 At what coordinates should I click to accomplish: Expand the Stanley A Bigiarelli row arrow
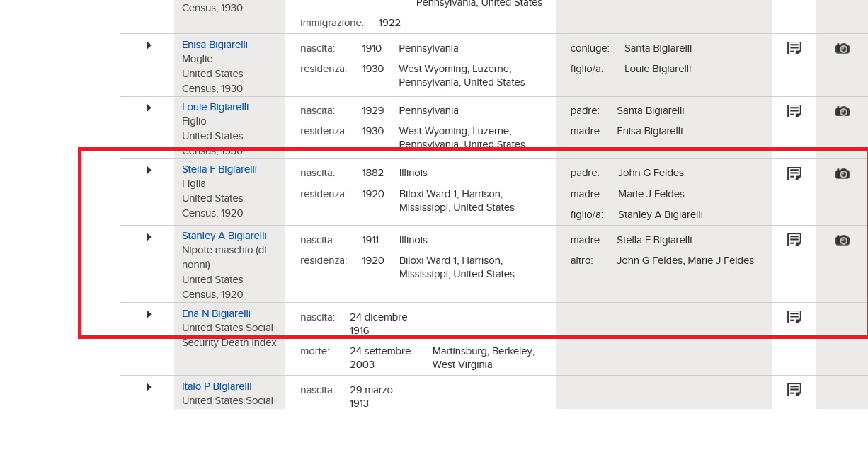coord(149,236)
